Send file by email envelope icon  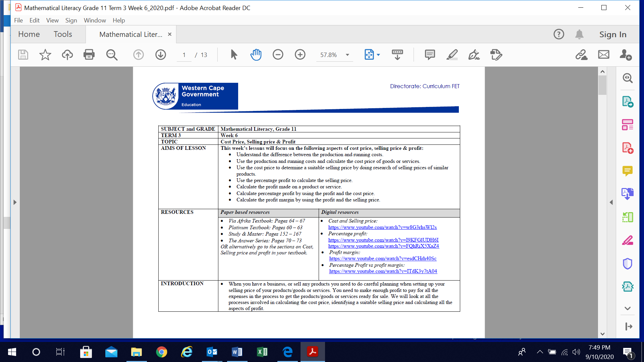[x=603, y=55]
